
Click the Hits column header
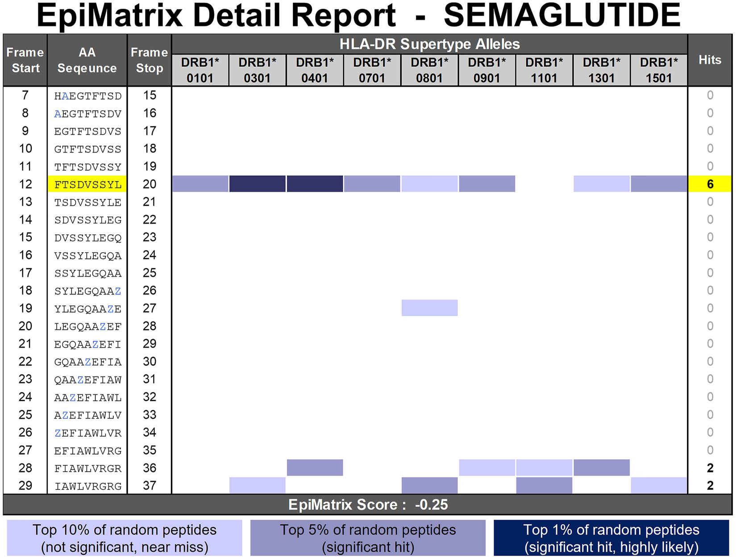point(710,60)
